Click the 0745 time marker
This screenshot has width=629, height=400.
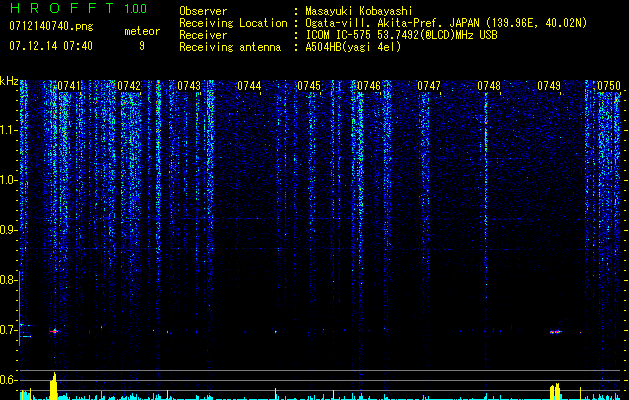tap(309, 86)
